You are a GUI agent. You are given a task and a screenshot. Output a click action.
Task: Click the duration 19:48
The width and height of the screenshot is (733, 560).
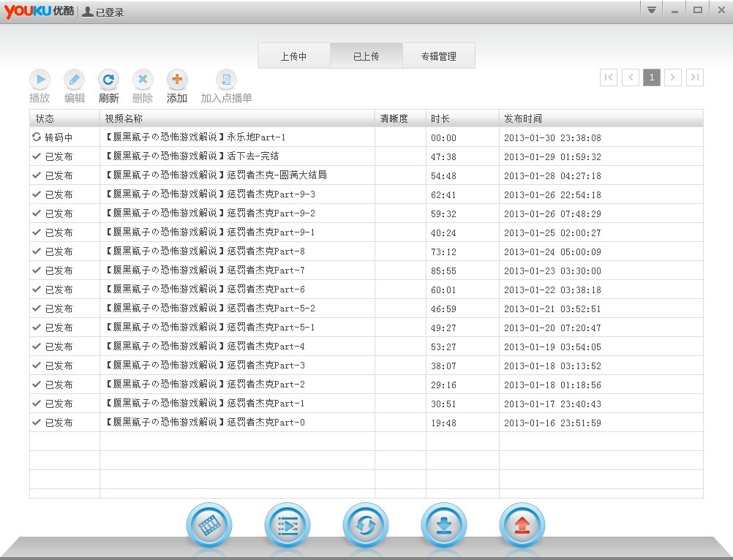[x=443, y=423]
